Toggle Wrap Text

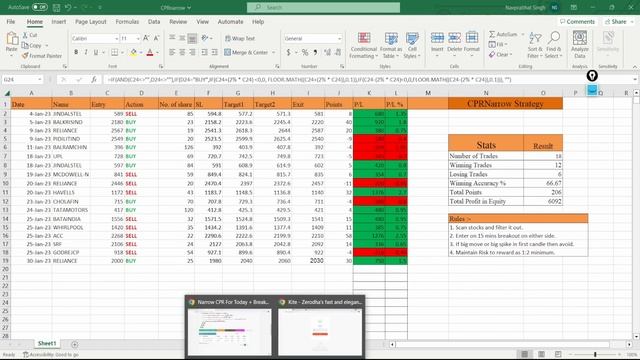240,38
